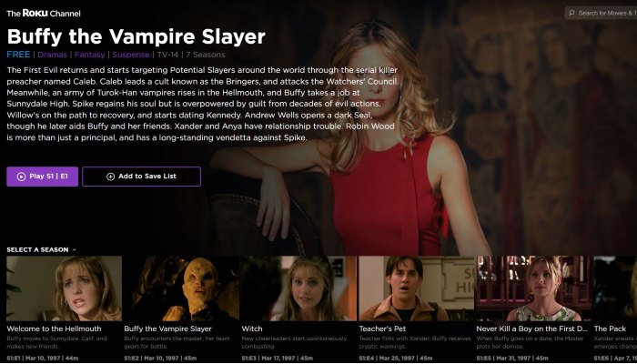The width and height of the screenshot is (637, 364).
Task: Open the Search for Movies field
Action: 601,13
